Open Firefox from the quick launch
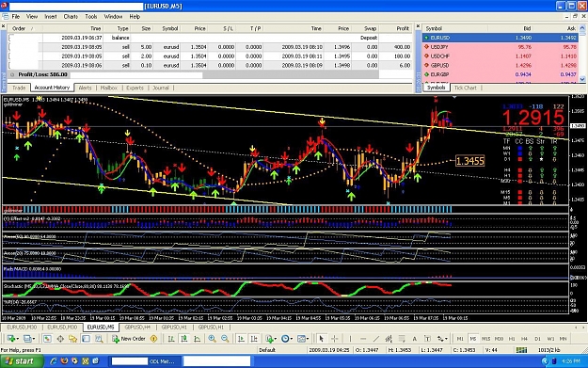The image size is (588, 368). [x=64, y=360]
